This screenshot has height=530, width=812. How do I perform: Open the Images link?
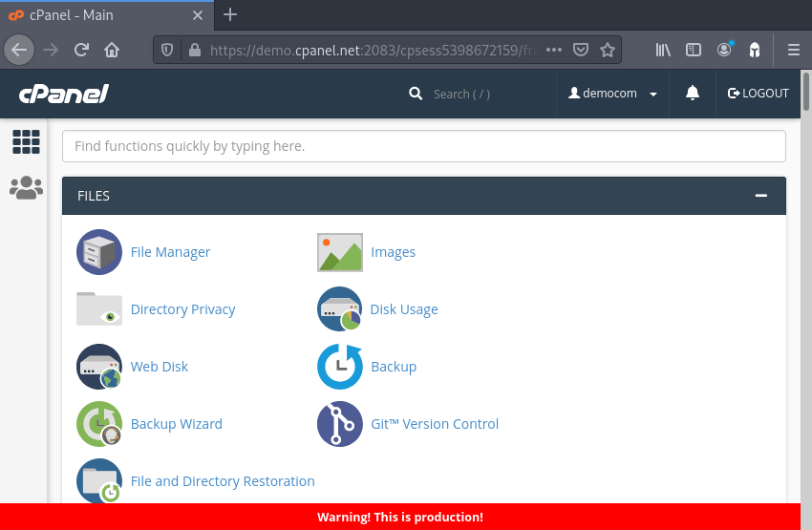pos(393,252)
